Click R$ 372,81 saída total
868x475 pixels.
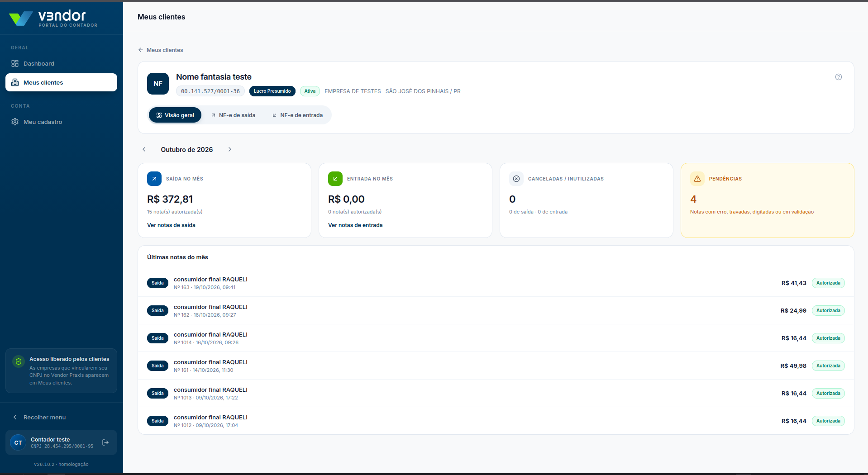[x=170, y=199]
